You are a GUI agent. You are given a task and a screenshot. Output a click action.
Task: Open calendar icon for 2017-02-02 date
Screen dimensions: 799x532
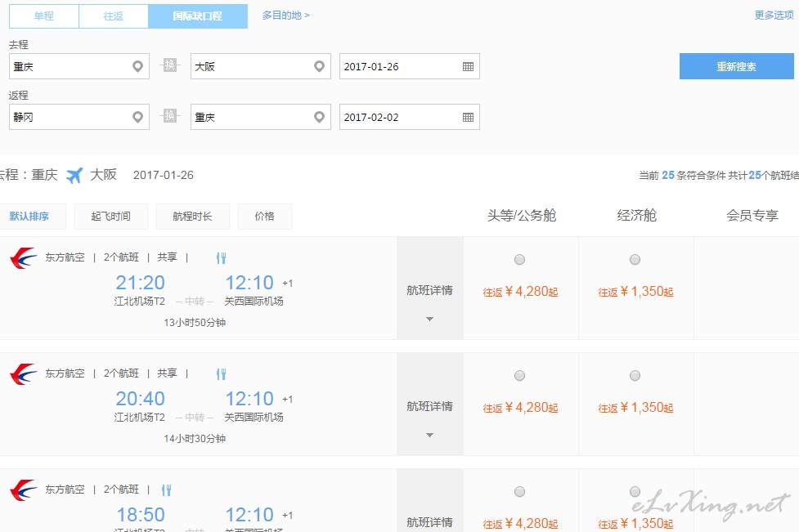point(469,118)
